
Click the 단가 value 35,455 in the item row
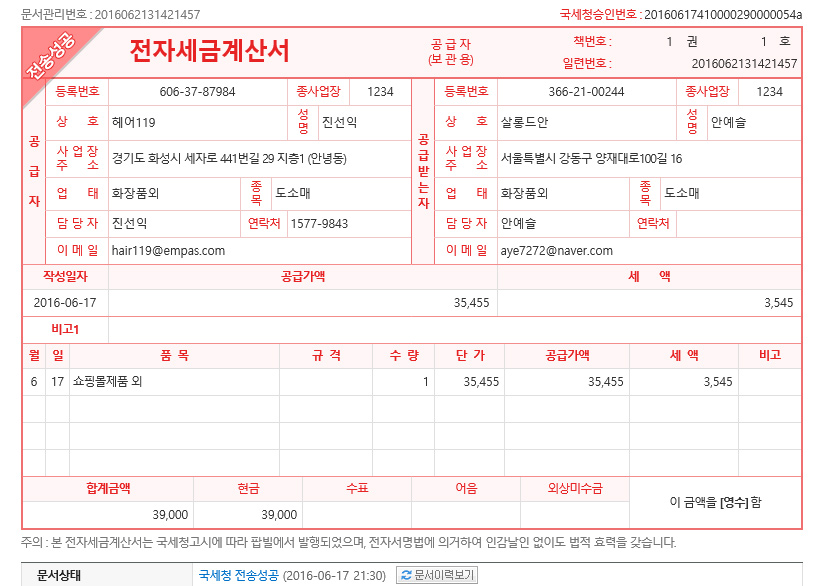point(481,382)
